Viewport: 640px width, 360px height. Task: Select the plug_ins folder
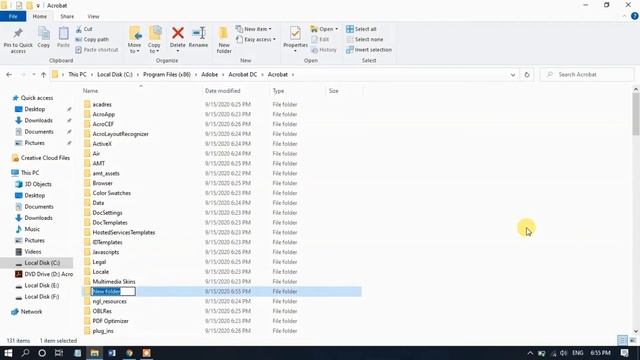point(103,331)
